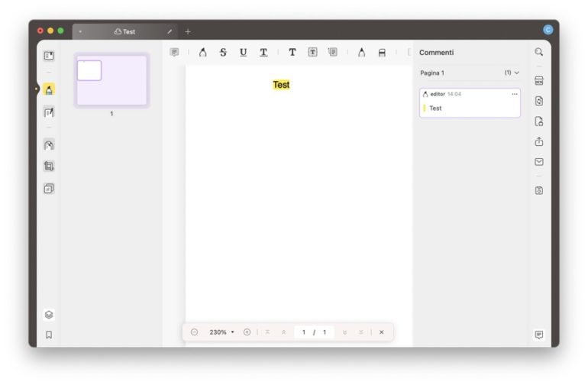Open the Organize Pages icon in sidebar
This screenshot has width=588, height=385.
(49, 145)
